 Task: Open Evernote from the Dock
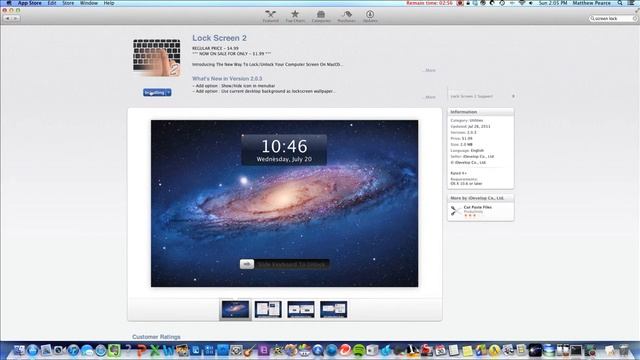pyautogui.click(x=114, y=350)
